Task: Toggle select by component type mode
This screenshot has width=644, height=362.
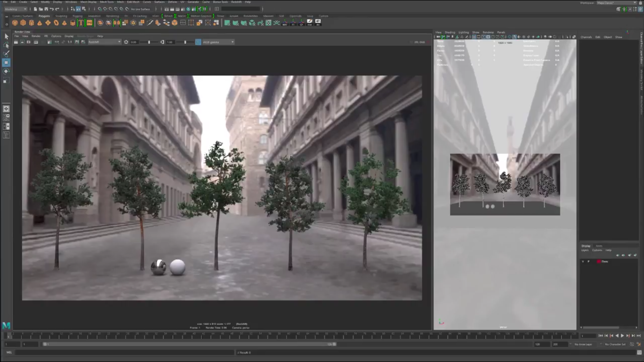Action: click(x=83, y=9)
